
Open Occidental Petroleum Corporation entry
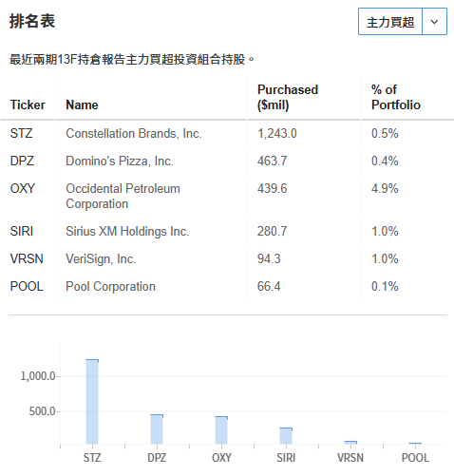click(x=123, y=196)
